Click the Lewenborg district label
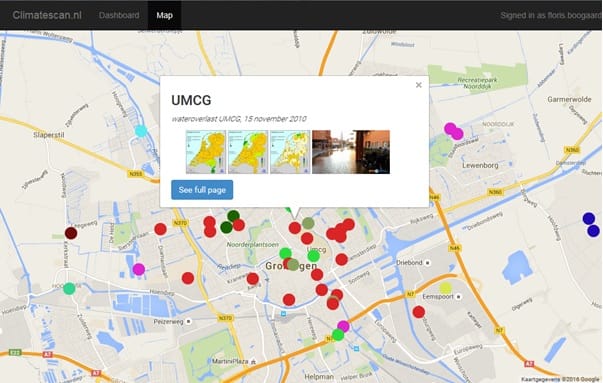Image resolution: width=603 pixels, height=383 pixels. (480, 165)
